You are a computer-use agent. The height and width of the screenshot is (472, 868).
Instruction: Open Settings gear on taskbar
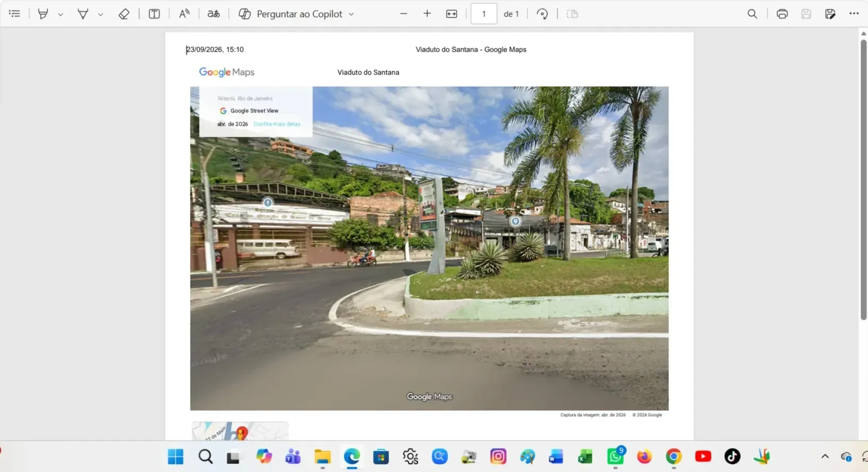[410, 457]
